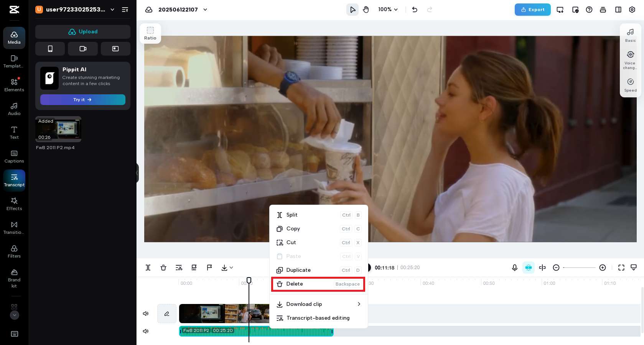Click Try it for Pippit AI
The width and height of the screenshot is (644, 345).
[83, 100]
